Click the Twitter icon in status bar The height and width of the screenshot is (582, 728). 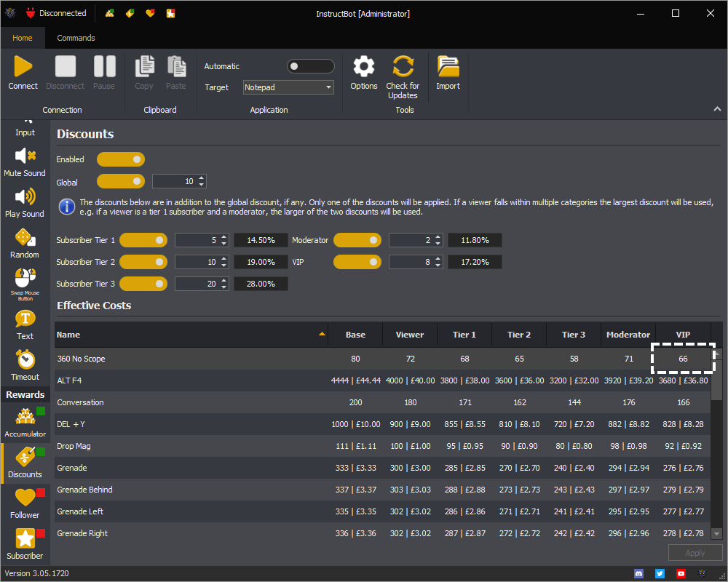[x=660, y=574]
